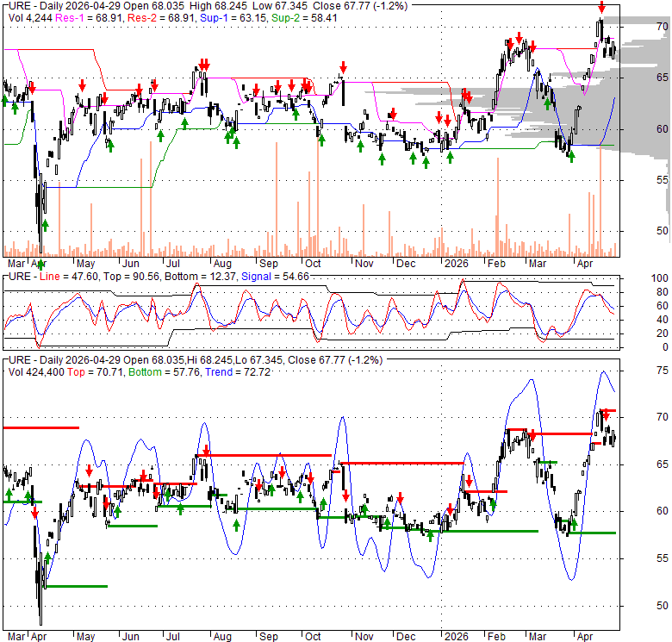This screenshot has height=642, width=672.
Task: Select the magenta "Res-1 = 68.91" legend
Action: coord(90,18)
